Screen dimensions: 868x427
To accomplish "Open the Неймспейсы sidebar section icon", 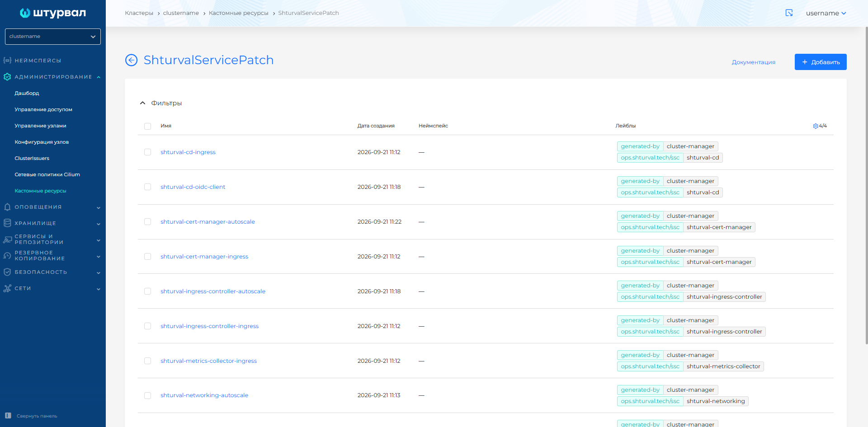I will tap(7, 61).
